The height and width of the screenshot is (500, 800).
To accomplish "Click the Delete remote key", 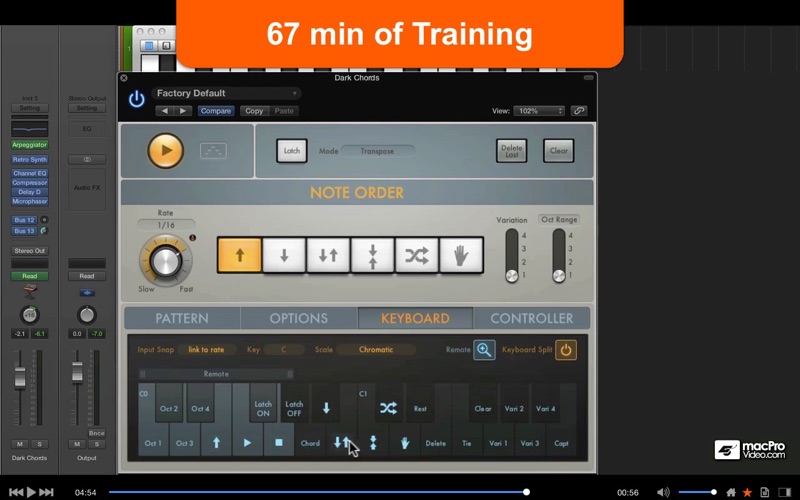I will click(x=436, y=443).
